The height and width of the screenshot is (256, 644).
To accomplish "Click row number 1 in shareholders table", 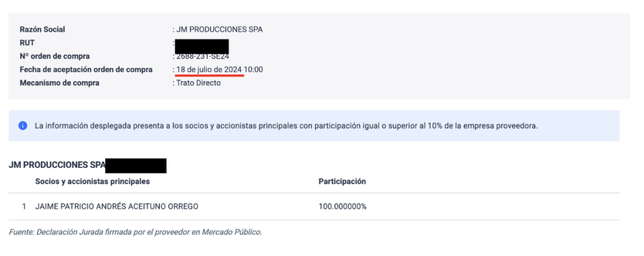I will click(25, 207).
